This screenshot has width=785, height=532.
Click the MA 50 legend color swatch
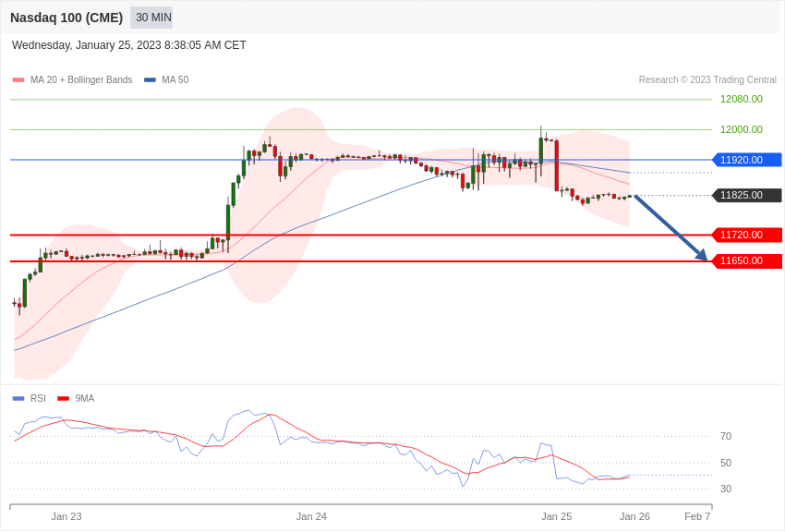[x=150, y=79]
